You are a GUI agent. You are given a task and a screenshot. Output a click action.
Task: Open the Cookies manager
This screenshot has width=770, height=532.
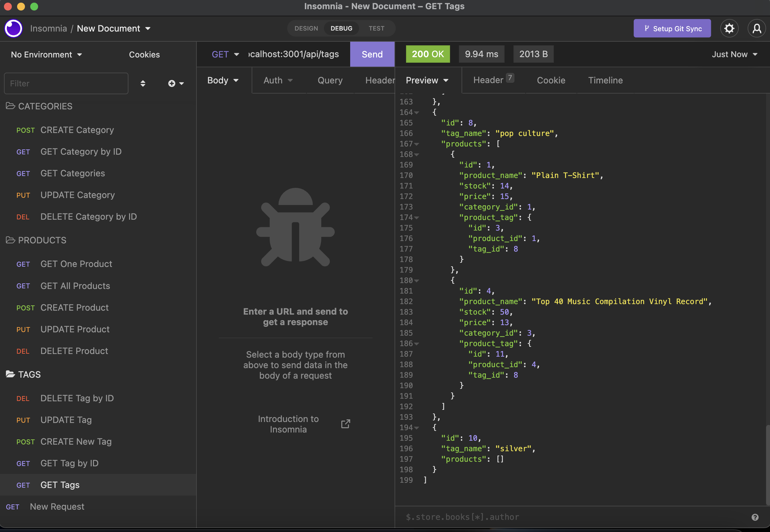(x=145, y=55)
